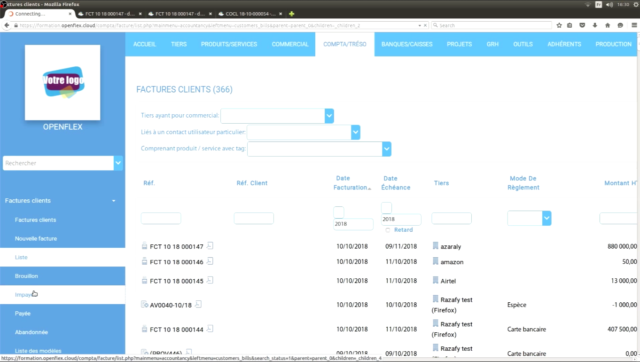Open PDF preview icon beside FCT 10 18 000147
640x362 pixels.
click(210, 246)
